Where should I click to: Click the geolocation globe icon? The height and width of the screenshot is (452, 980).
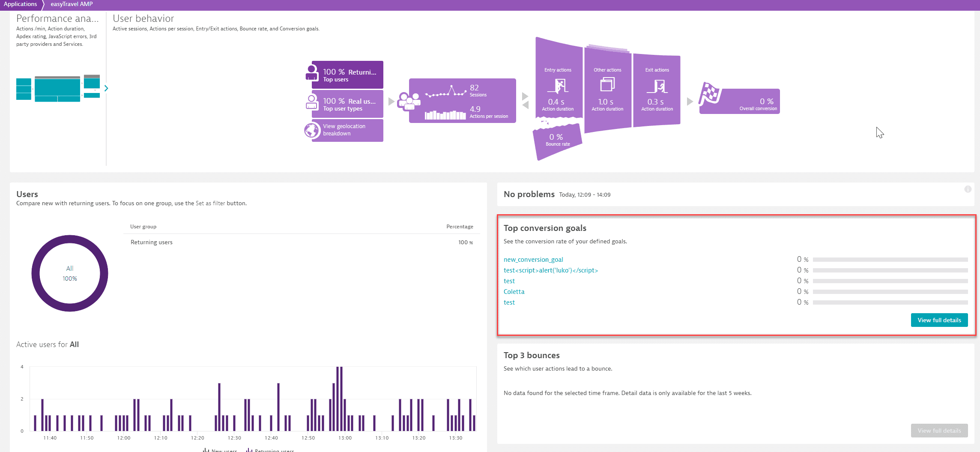[312, 130]
